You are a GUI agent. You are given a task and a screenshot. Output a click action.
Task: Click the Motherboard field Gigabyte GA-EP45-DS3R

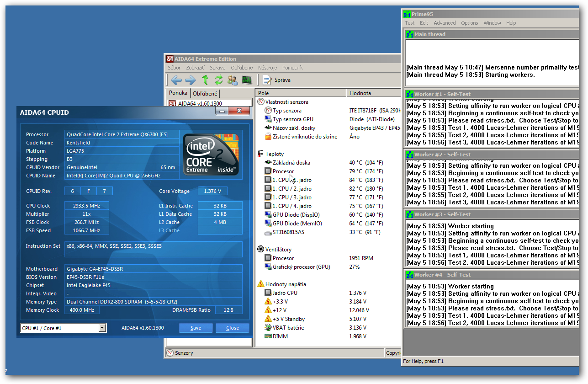(154, 269)
